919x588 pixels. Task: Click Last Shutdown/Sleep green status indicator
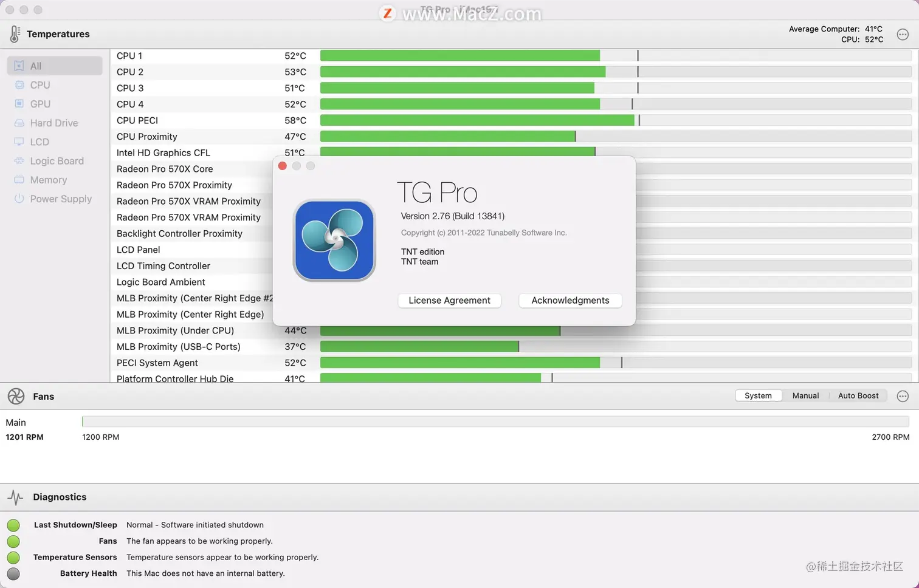click(x=13, y=525)
